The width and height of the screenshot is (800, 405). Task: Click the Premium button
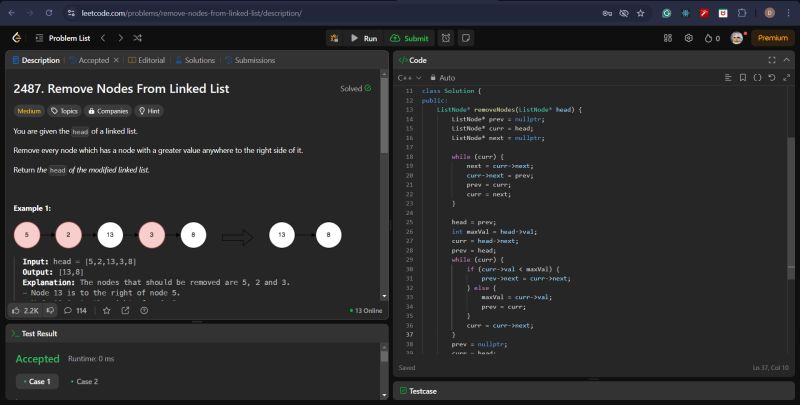(x=772, y=38)
